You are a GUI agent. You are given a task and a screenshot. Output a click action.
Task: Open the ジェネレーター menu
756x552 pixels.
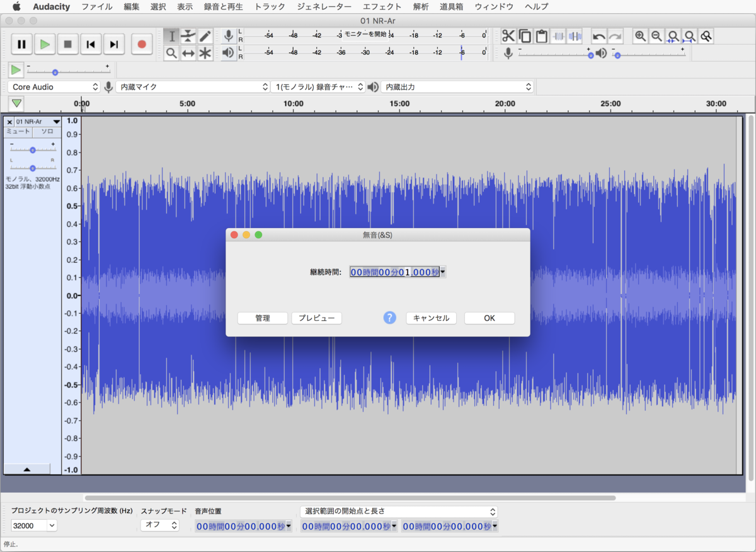click(x=324, y=7)
